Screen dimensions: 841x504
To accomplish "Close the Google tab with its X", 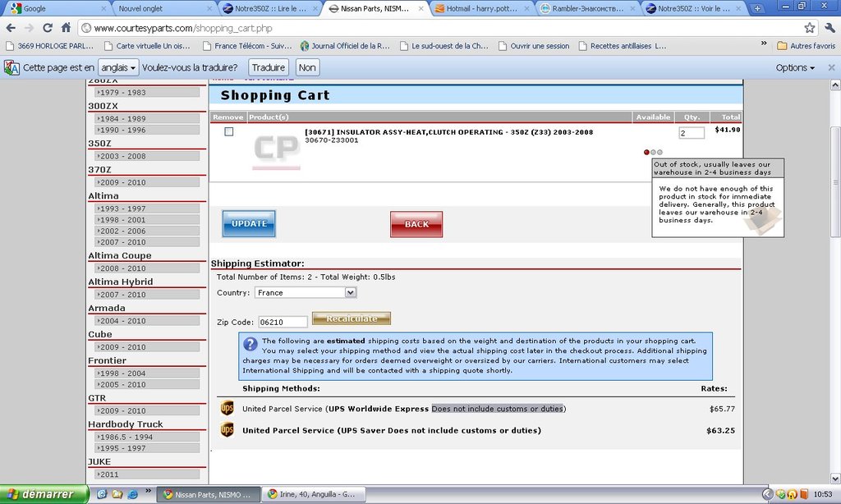I will coord(103,8).
